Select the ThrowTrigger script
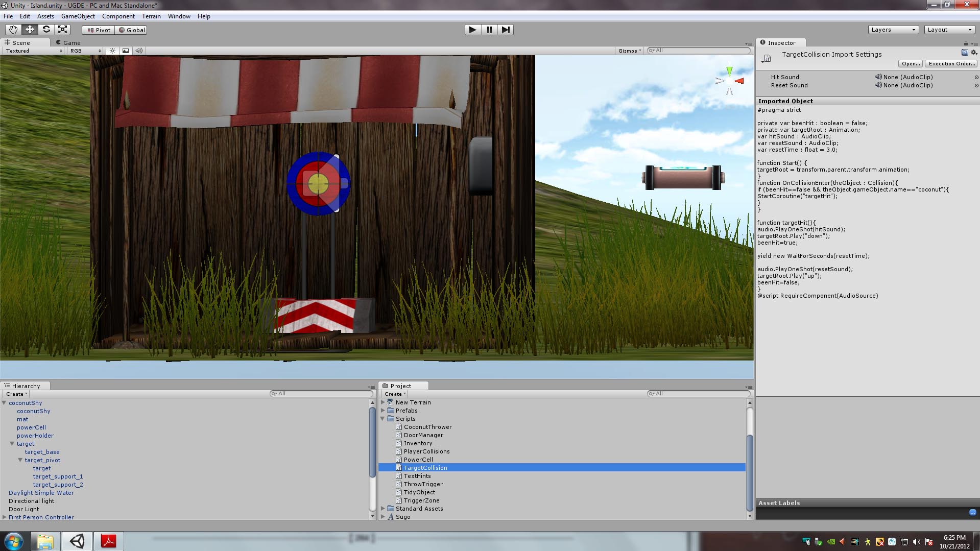The width and height of the screenshot is (980, 551). tap(423, 484)
